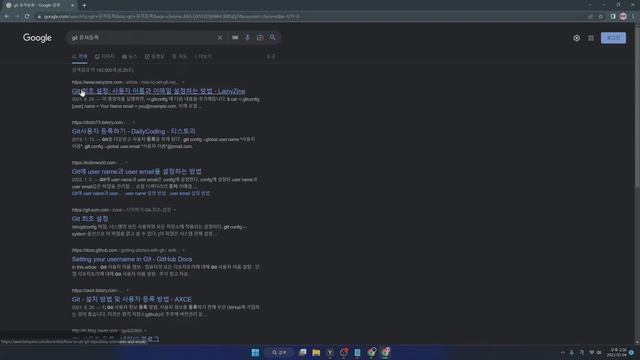640x360 pixels.
Task: Open File Explorer from the taskbar
Action: [316, 352]
